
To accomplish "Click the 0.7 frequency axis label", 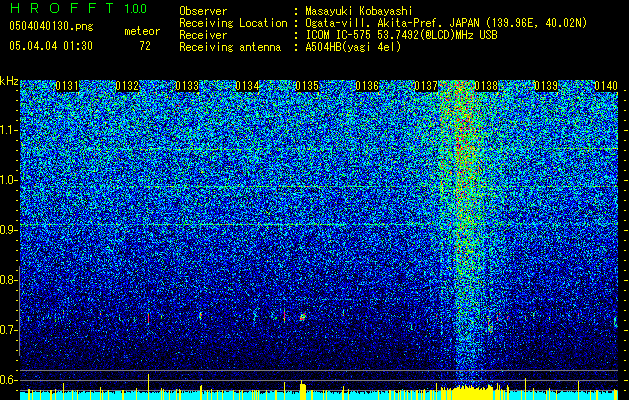I will tap(8, 330).
